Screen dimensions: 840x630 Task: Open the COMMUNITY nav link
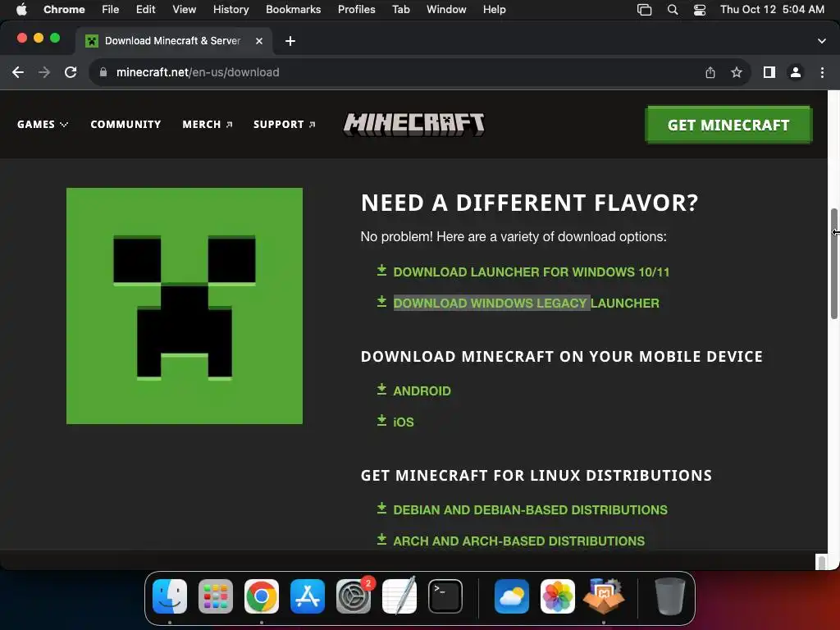pyautogui.click(x=126, y=125)
